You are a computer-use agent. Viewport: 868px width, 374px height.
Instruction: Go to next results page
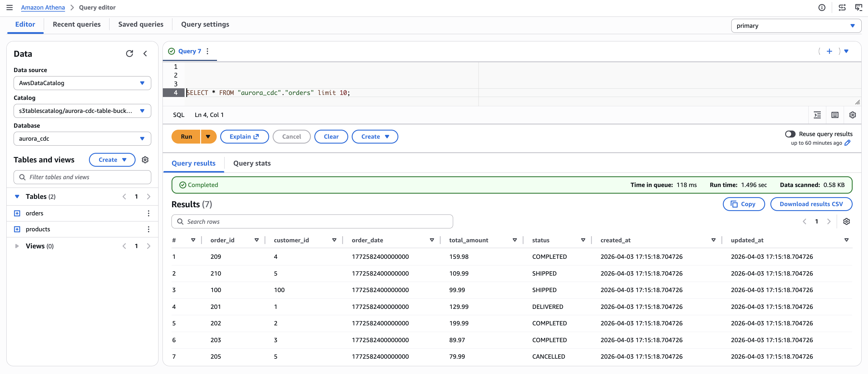pyautogui.click(x=829, y=221)
